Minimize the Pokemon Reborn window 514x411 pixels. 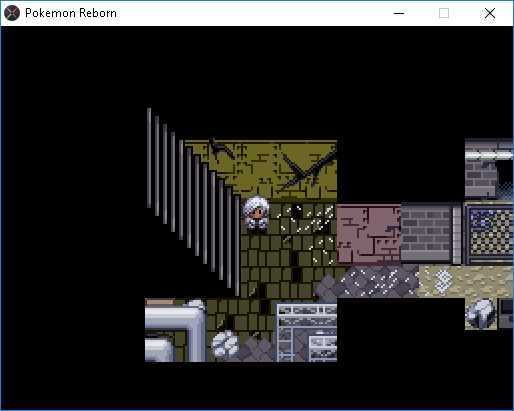coord(399,13)
